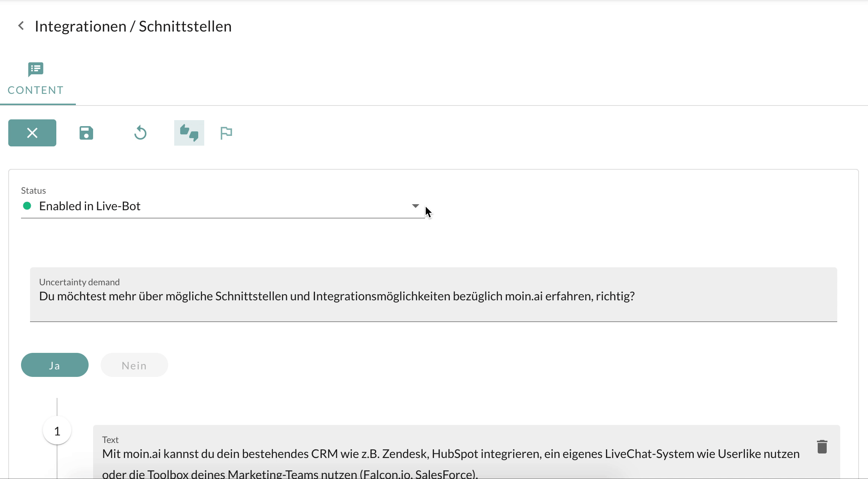
Task: Edit the Uncertainty demand text field
Action: click(434, 295)
